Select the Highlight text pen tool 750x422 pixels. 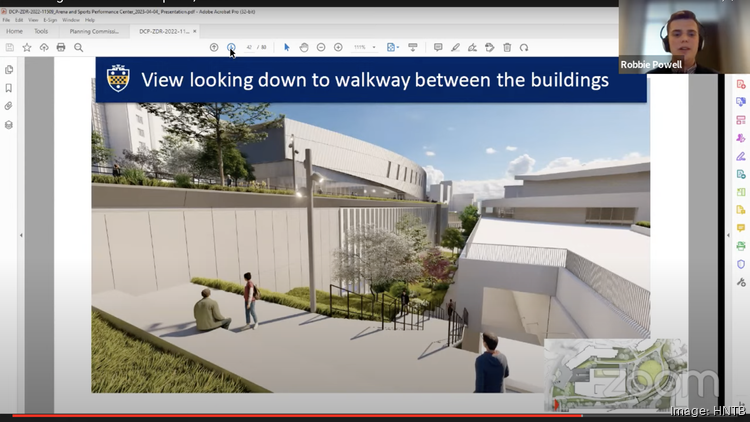pos(455,47)
